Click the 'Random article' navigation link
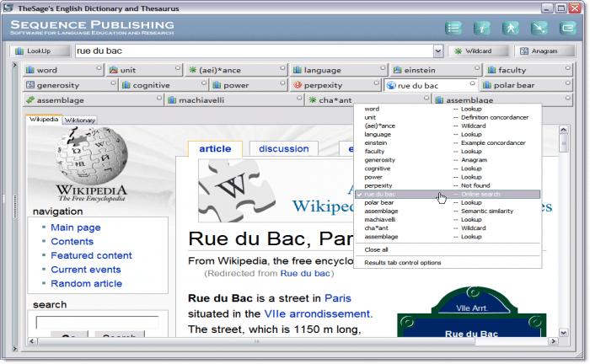The width and height of the screenshot is (590, 364). pos(86,283)
